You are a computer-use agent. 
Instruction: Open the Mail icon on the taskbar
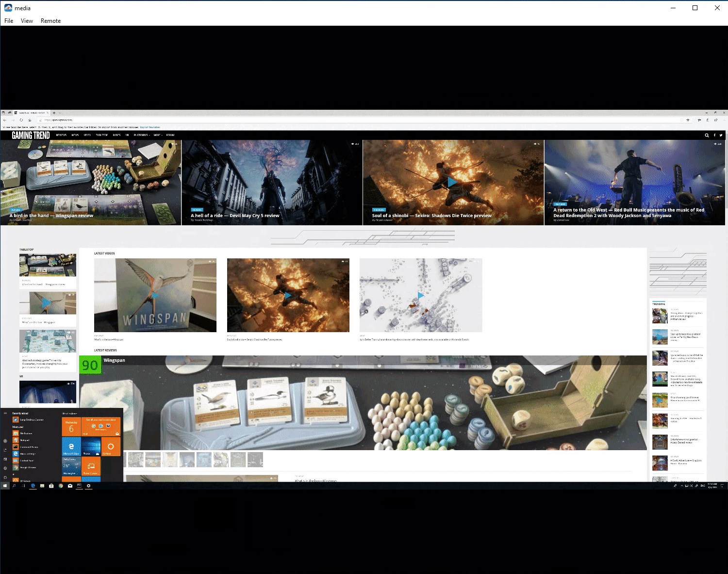[x=70, y=486]
